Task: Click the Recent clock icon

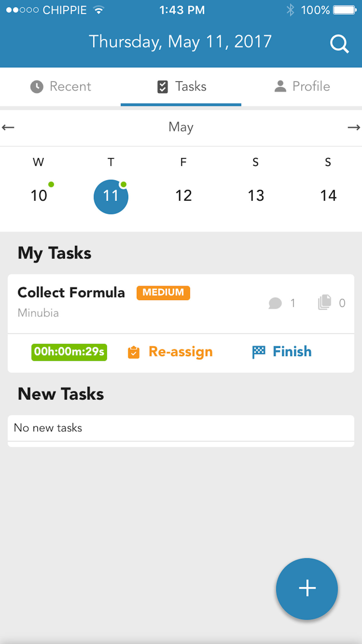Action: (37, 87)
